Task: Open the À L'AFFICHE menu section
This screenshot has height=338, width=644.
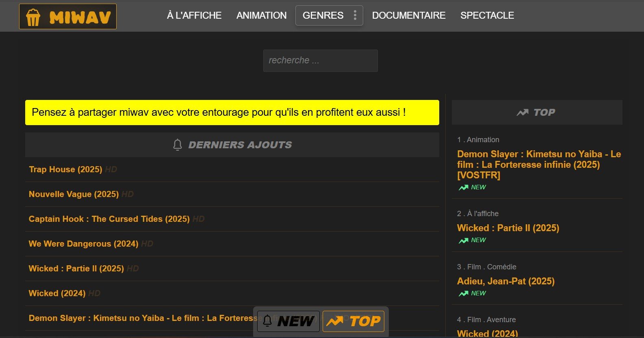Action: pyautogui.click(x=194, y=15)
